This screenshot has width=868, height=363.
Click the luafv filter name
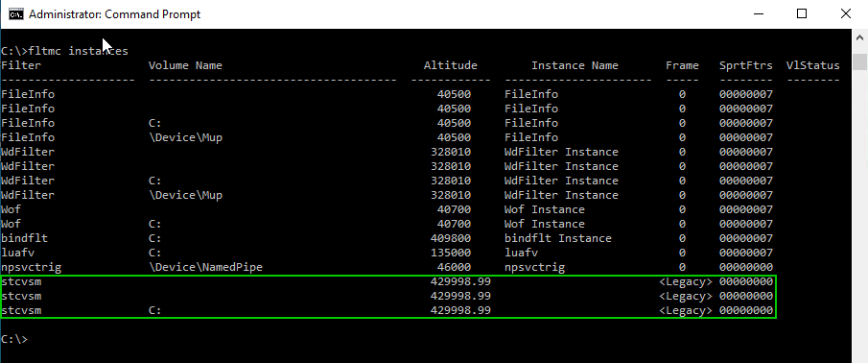pyautogui.click(x=17, y=253)
